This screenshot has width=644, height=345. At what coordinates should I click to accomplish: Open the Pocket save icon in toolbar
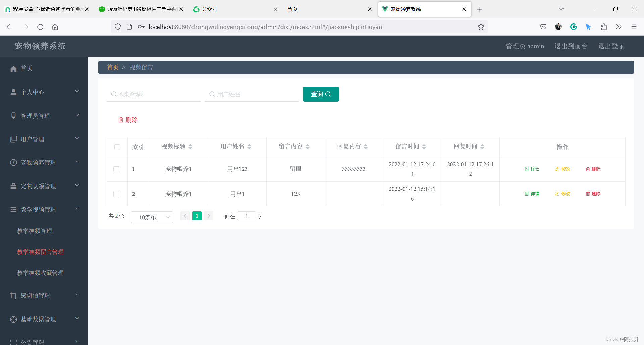[x=543, y=27]
